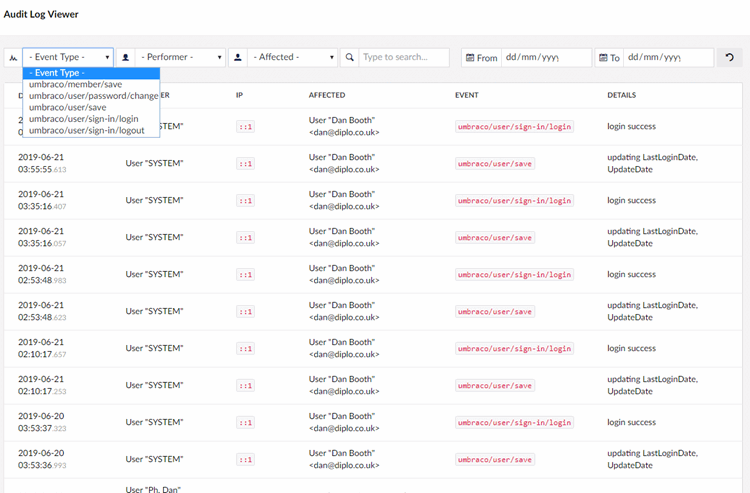Click the From date input

[x=546, y=57]
